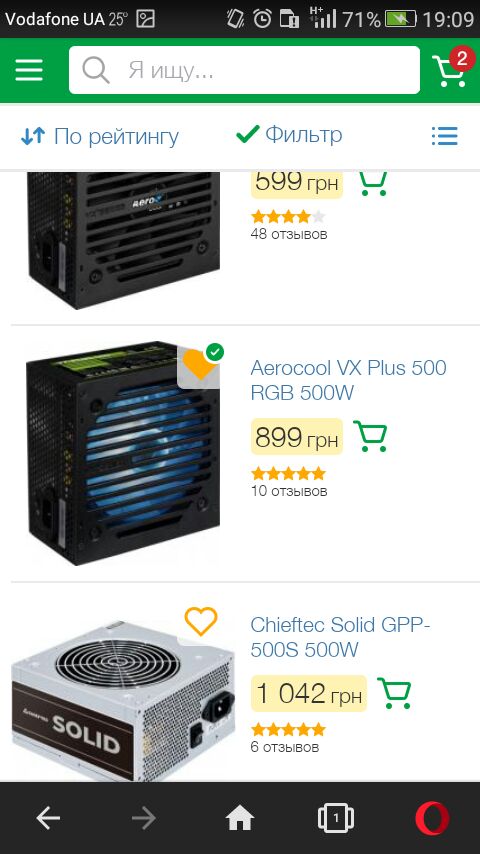View 48 отзывов for first power supply

click(x=289, y=234)
